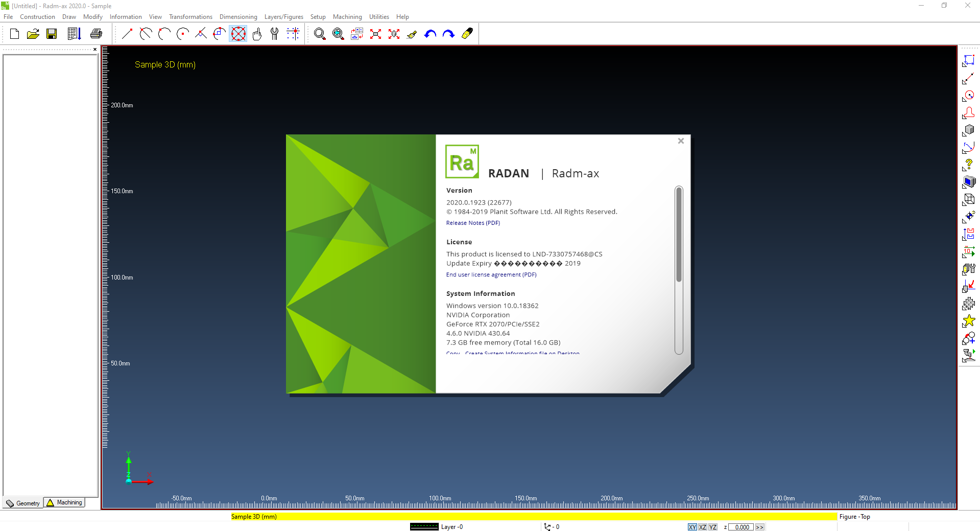
Task: Click the blue undo arrow
Action: [431, 34]
